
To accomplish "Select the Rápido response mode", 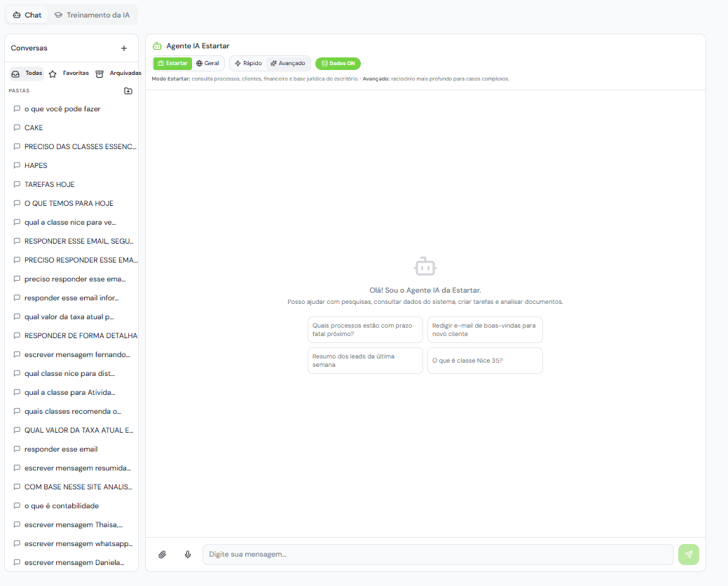I will coord(249,64).
